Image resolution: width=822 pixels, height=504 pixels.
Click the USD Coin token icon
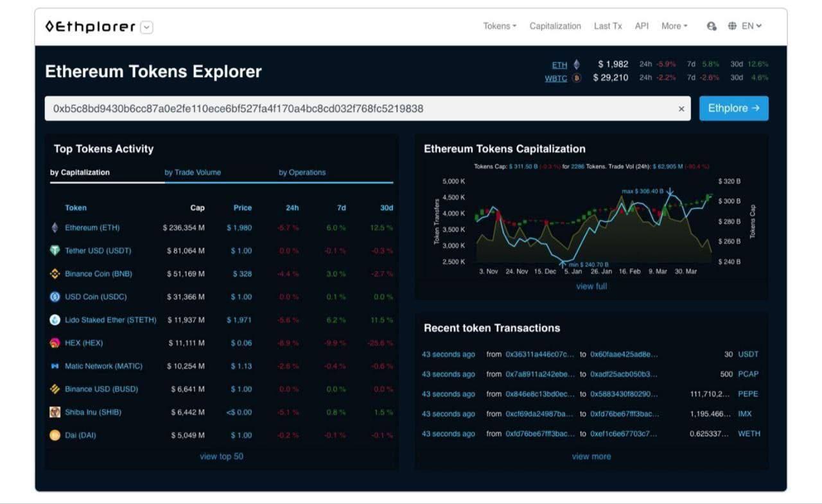55,297
